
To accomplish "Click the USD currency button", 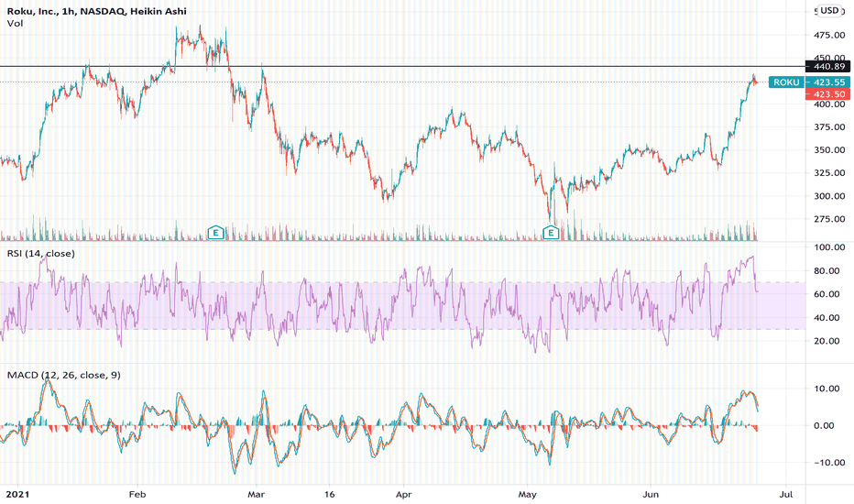I will (829, 10).
